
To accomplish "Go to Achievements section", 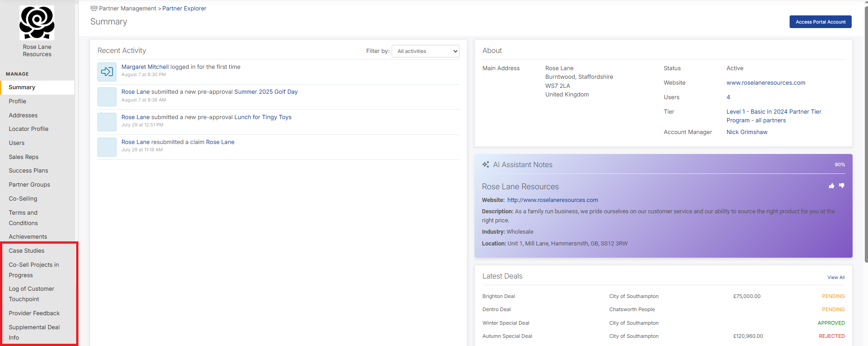I will pos(28,237).
